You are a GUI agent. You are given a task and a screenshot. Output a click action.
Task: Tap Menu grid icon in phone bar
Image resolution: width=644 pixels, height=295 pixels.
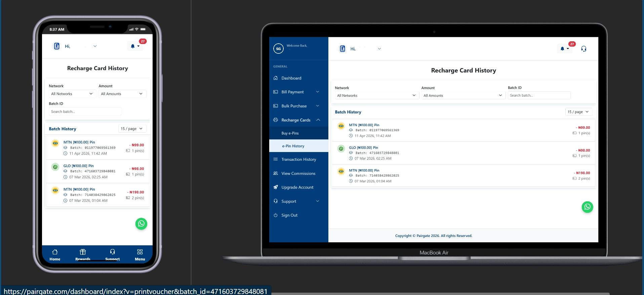pos(140,252)
